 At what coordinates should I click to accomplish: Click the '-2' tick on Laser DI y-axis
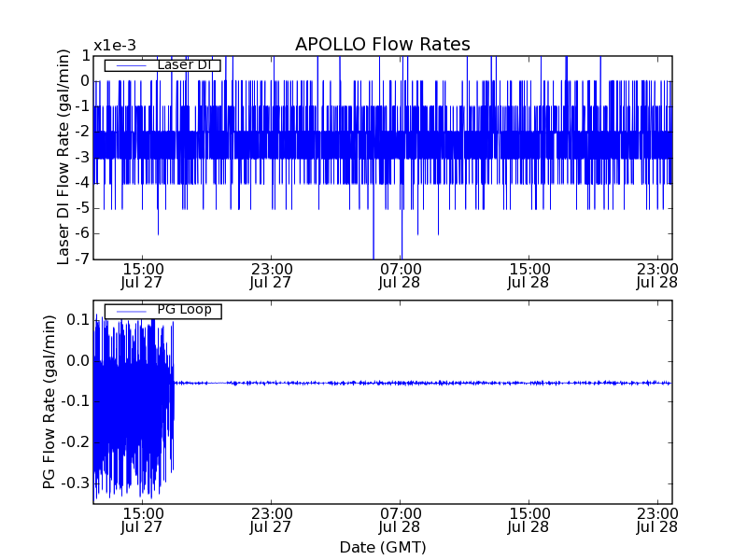pos(82,132)
